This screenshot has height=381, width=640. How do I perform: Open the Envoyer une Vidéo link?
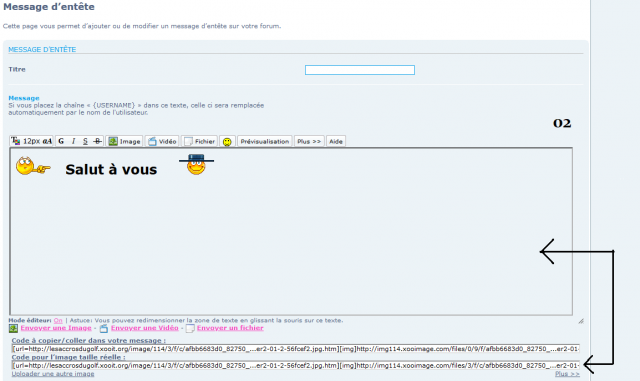coord(144,328)
